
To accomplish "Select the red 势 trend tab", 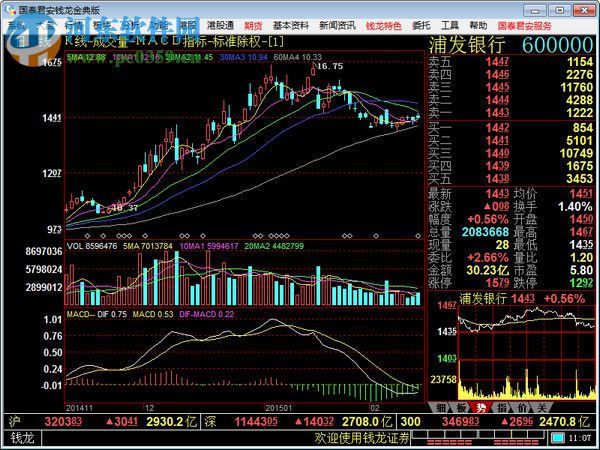I will click(481, 408).
